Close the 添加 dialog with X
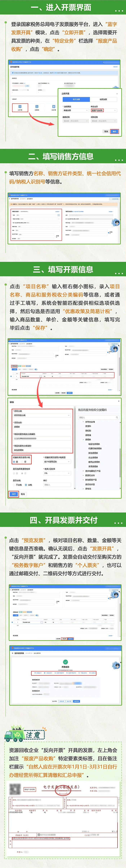Image resolution: width=126 pixels, height=868 pixels. point(119,401)
